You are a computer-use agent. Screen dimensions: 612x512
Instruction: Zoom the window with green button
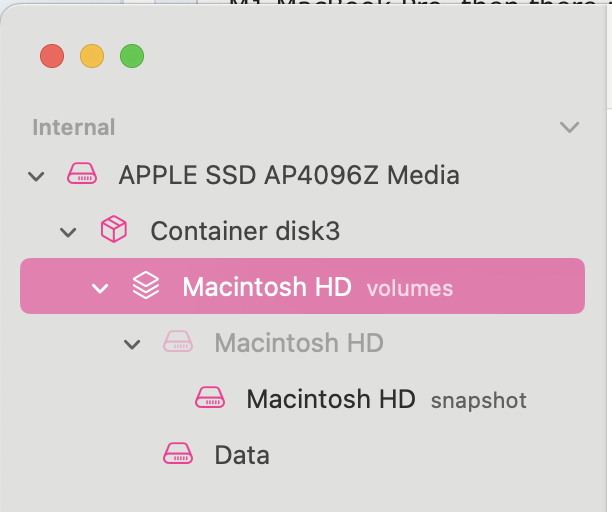[x=132, y=56]
